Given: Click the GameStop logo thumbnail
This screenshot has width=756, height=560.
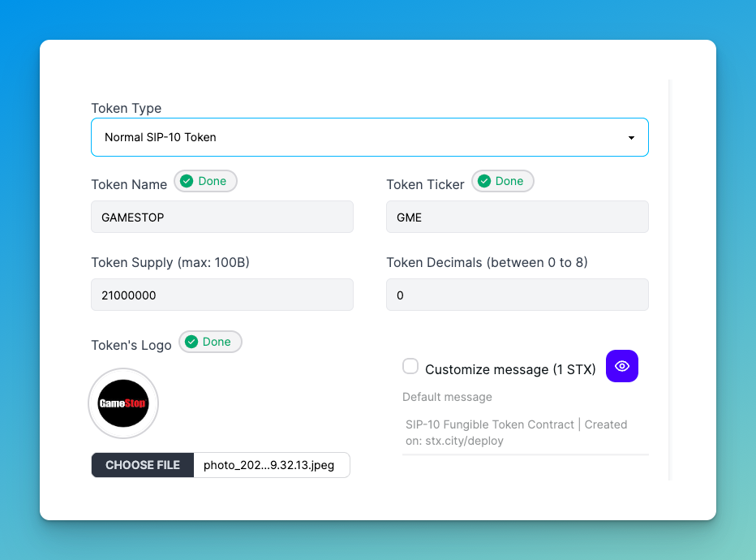Looking at the screenshot, I should pyautogui.click(x=123, y=403).
